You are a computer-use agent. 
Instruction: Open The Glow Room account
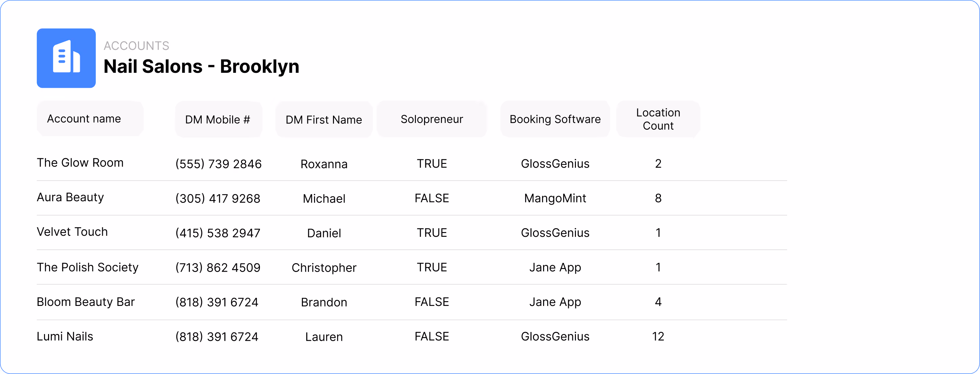(80, 163)
